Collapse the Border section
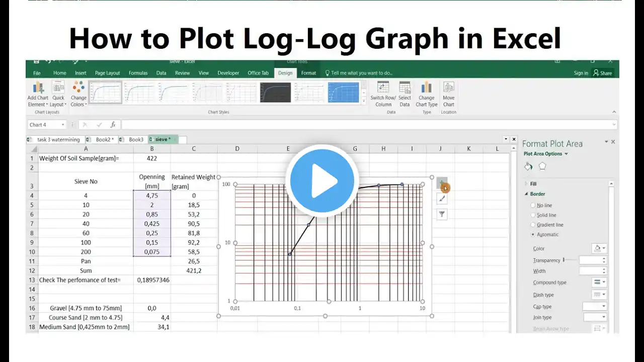 point(535,194)
